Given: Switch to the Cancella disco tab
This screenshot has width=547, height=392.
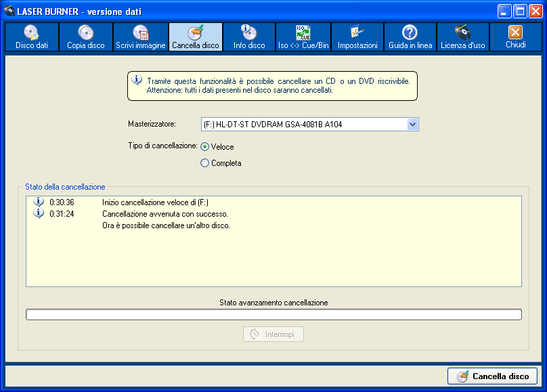Looking at the screenshot, I should (x=196, y=37).
